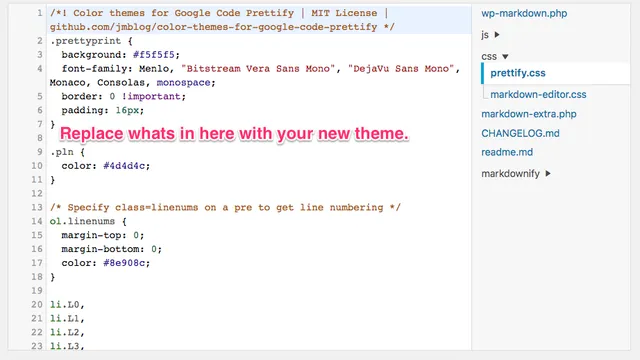Click the color: #8e908c line
The image size is (640, 360).
pyautogui.click(x=106, y=263)
